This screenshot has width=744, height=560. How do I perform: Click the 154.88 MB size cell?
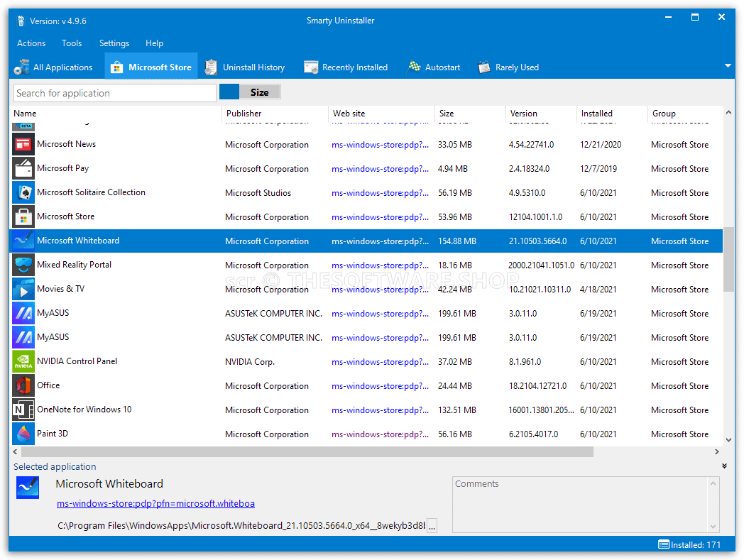457,241
